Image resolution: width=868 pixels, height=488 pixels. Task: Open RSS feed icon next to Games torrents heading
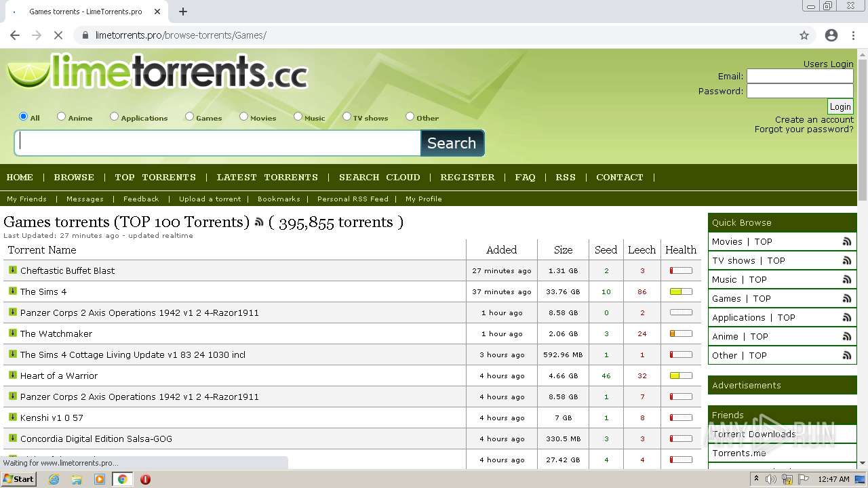[x=258, y=222]
